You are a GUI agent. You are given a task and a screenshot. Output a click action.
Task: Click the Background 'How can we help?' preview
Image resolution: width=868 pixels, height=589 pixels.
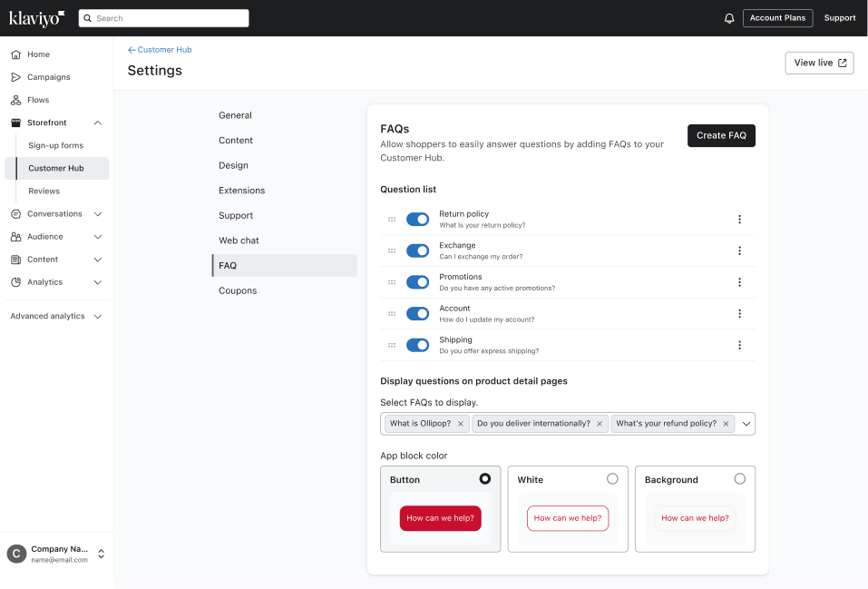point(695,518)
